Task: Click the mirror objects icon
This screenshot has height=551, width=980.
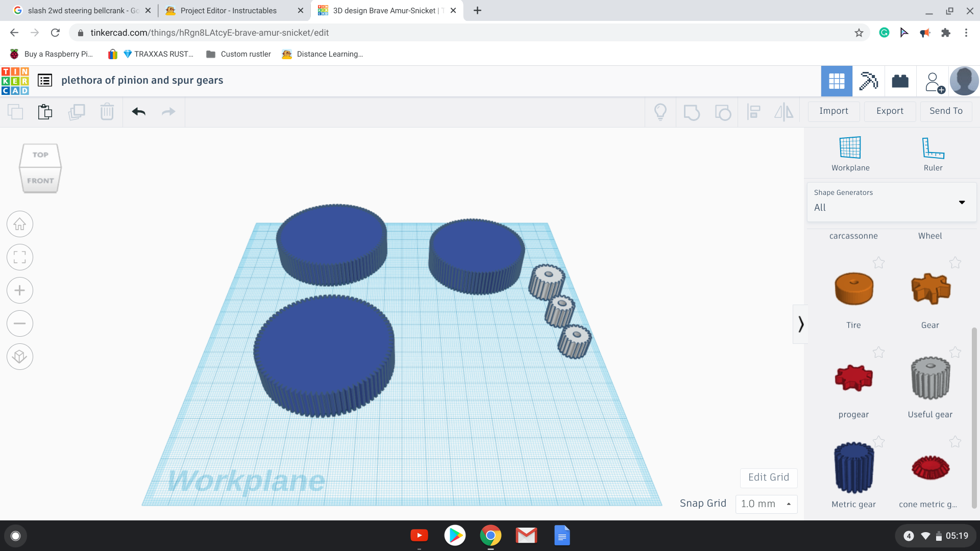Action: tap(783, 112)
